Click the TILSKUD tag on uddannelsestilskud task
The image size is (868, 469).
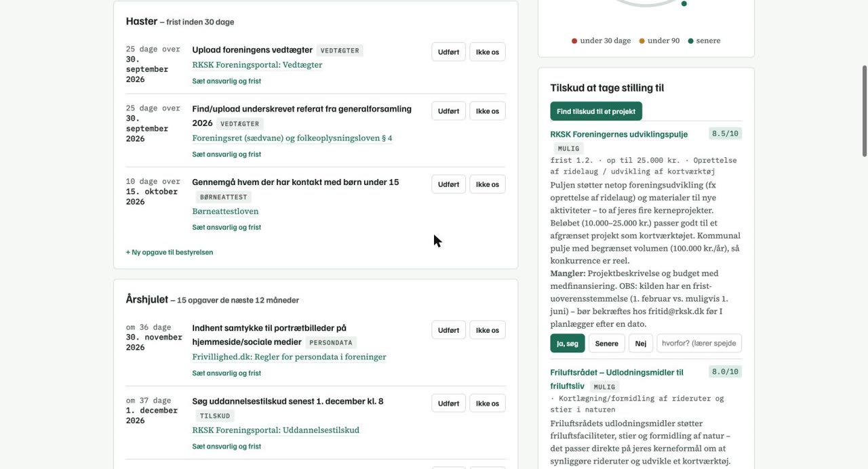(x=215, y=416)
